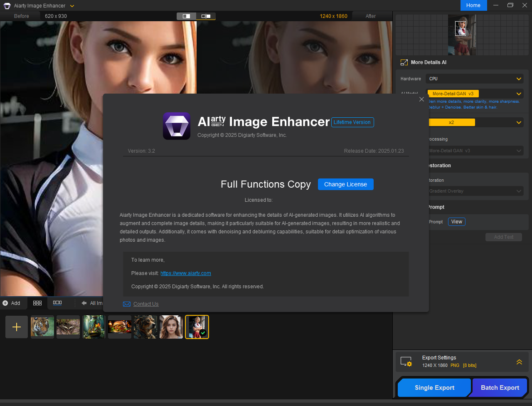Click the envelope icon beside Contact Us
Screen dimensions: 532x406
(x=127, y=304)
